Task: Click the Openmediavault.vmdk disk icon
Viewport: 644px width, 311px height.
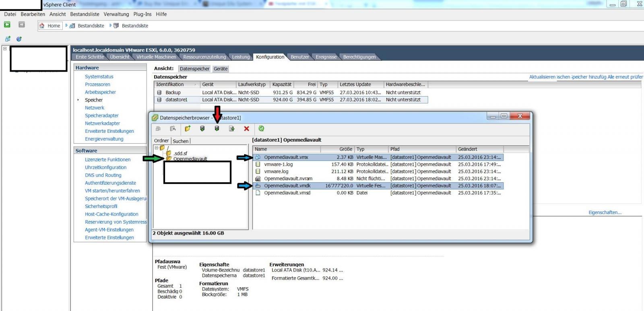Action: coord(258,186)
